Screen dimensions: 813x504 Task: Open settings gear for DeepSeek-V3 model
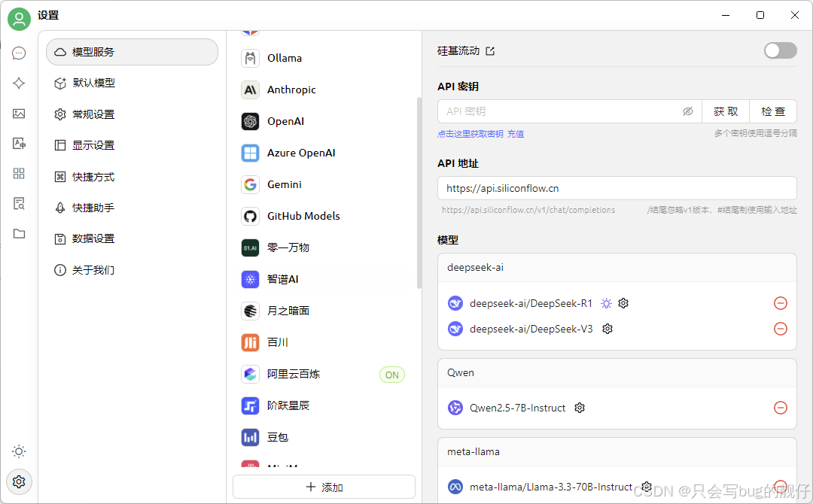tap(607, 329)
